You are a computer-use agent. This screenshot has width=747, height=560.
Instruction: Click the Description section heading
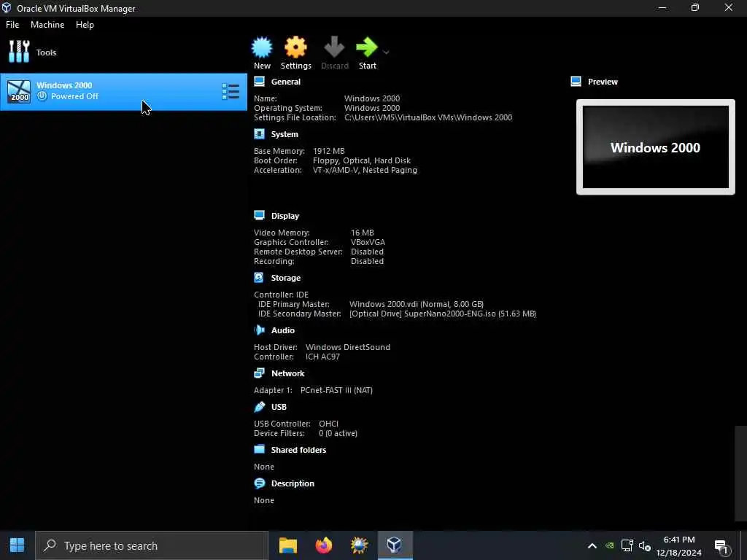(293, 483)
